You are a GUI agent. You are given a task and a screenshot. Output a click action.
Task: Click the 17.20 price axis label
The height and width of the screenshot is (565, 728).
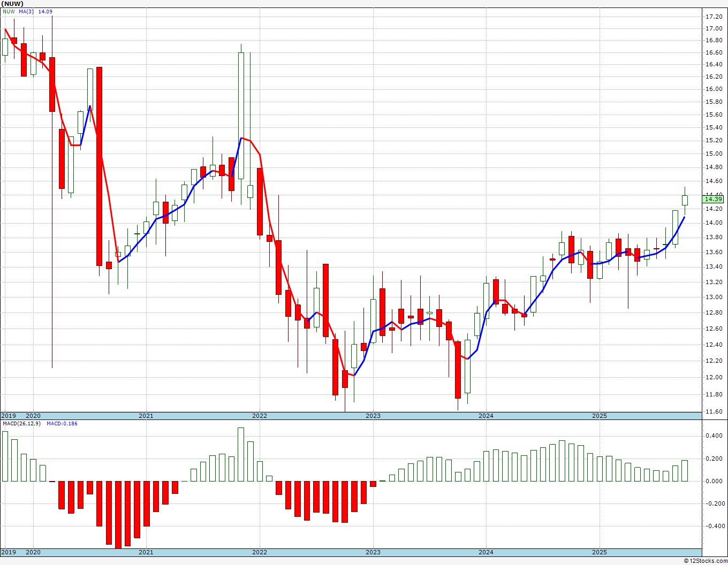(714, 16)
